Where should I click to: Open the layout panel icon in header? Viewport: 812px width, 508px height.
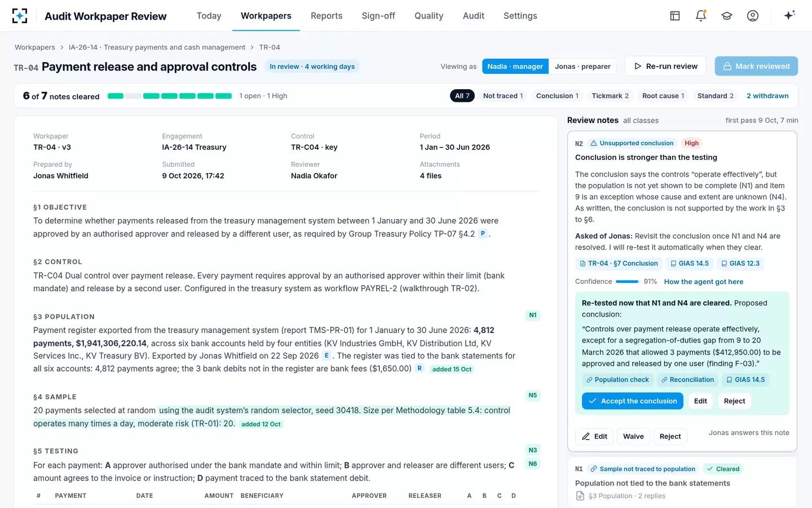click(x=675, y=16)
